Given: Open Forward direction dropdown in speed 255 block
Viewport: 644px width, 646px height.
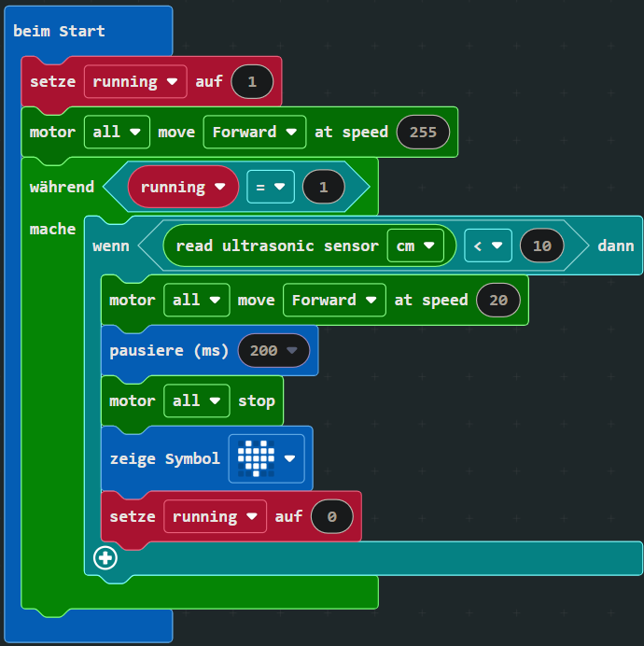Looking at the screenshot, I should 255,132.
